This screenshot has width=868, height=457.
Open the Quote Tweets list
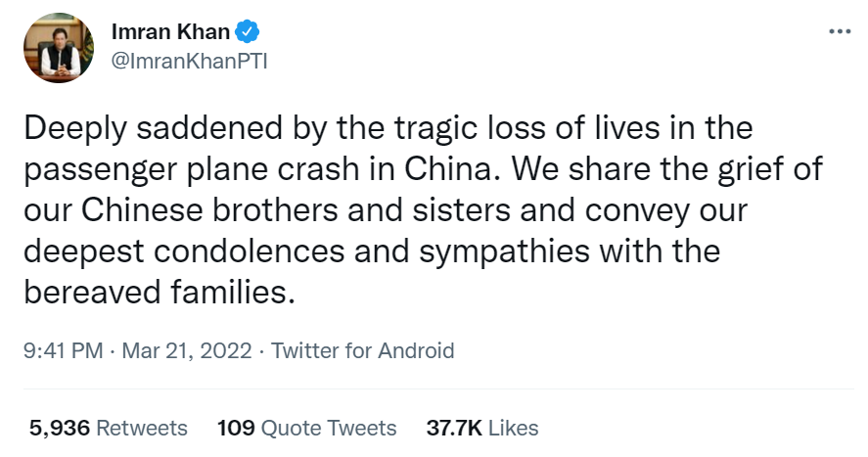329,428
